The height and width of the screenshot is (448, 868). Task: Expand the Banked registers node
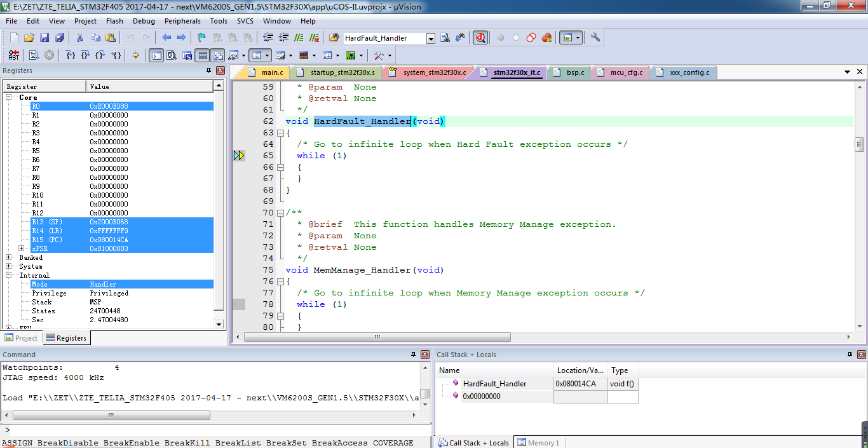coord(10,257)
